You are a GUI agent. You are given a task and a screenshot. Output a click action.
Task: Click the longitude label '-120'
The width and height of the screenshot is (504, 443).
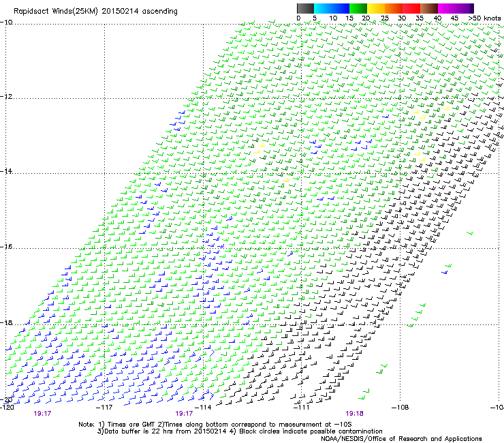click(7, 408)
